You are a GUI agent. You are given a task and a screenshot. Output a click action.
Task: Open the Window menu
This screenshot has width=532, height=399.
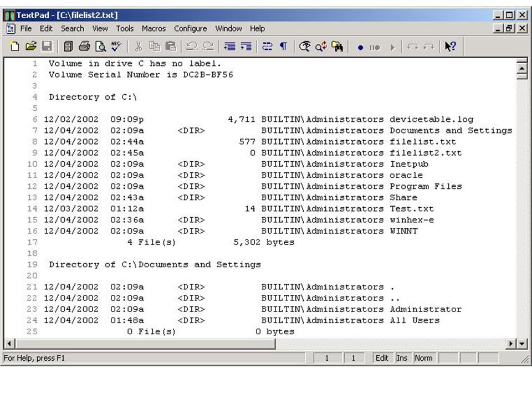pyautogui.click(x=228, y=28)
